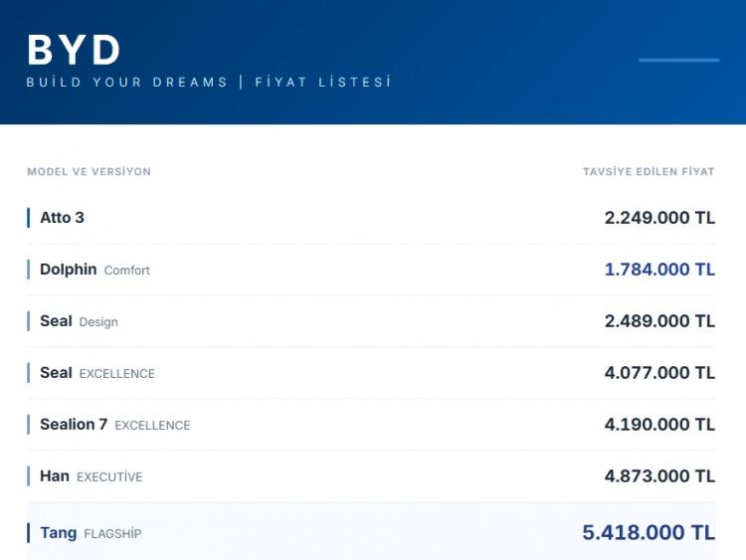Click the EXECUTIVE version label next to Han
The image size is (746, 560).
[109, 477]
